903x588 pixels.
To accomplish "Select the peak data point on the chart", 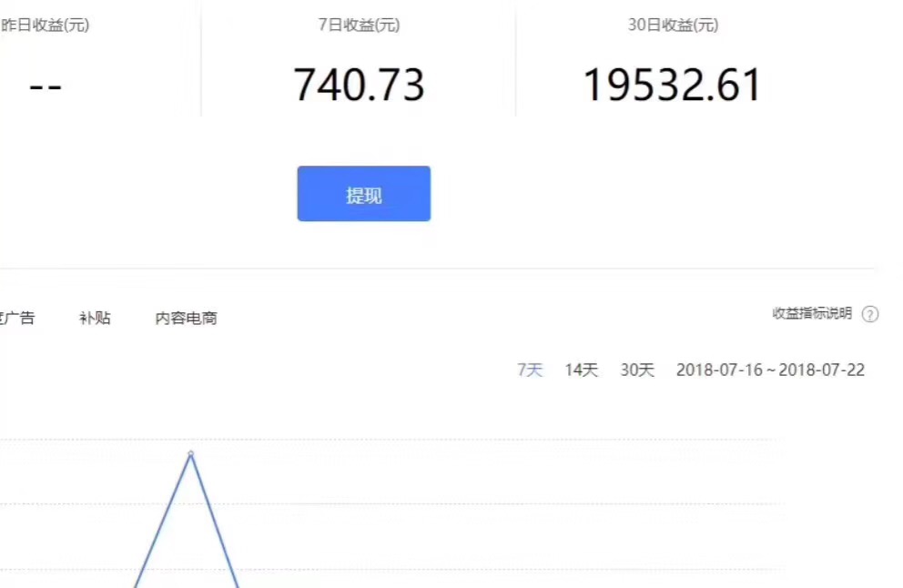I will coord(190,455).
